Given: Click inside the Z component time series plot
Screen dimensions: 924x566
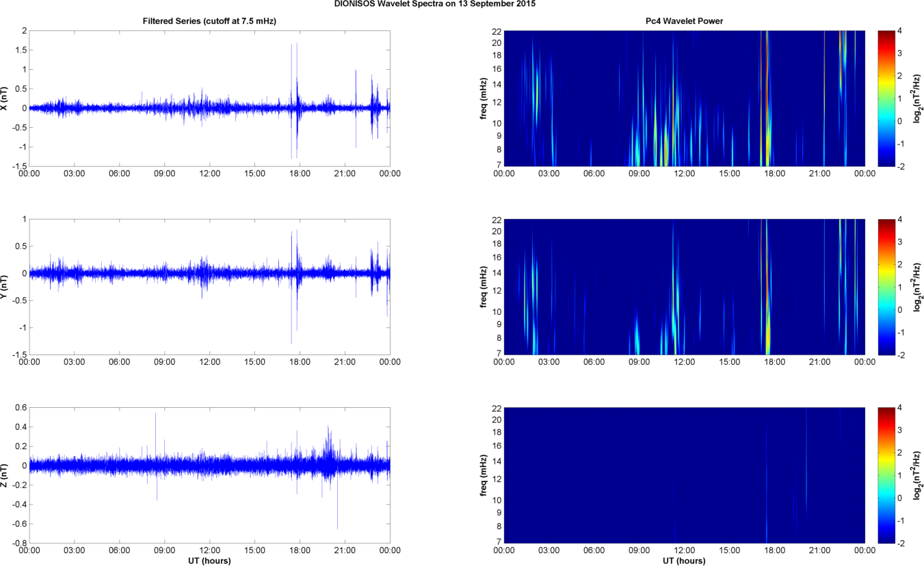Looking at the screenshot, I should 209,475.
